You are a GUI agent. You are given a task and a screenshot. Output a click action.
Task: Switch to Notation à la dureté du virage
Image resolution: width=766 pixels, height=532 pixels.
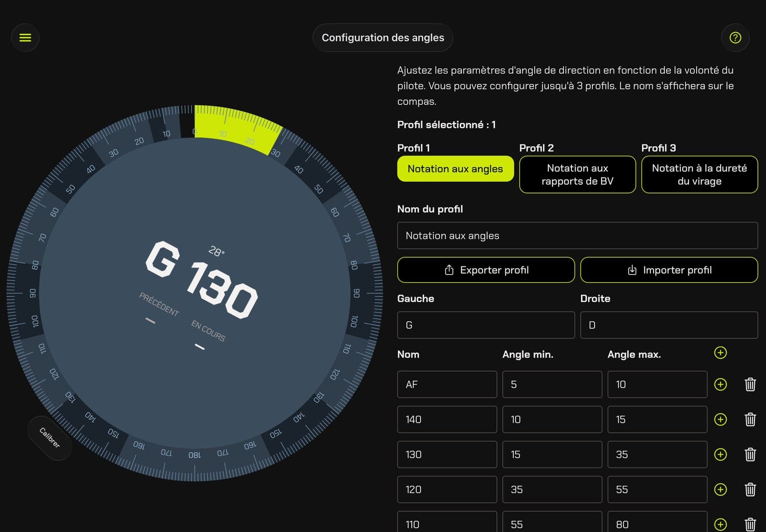(700, 175)
